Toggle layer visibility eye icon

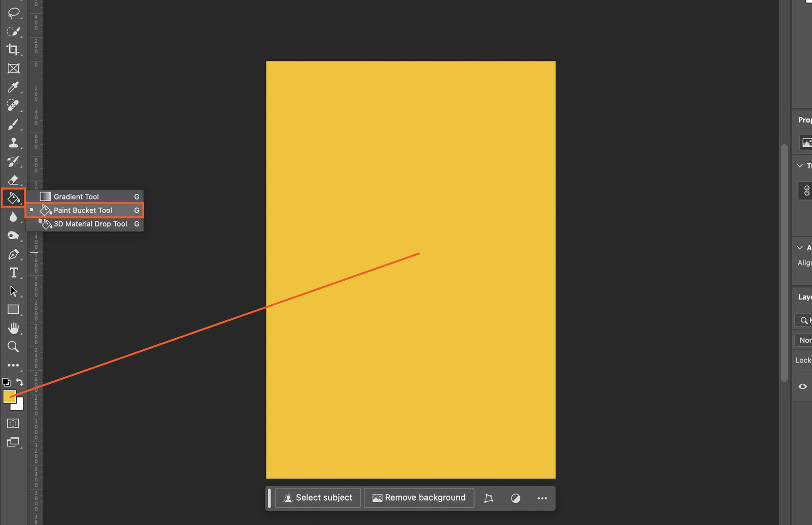[802, 386]
